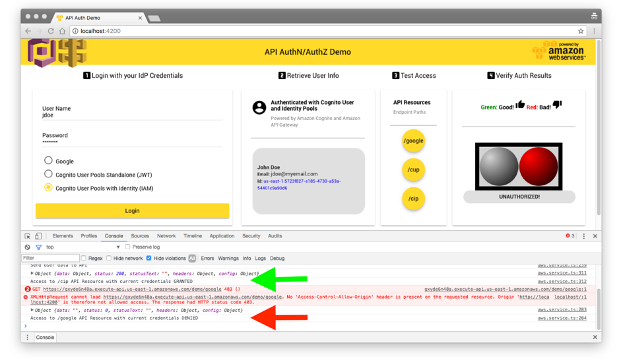Open DevTools customize three-dot menu

pos(584,236)
